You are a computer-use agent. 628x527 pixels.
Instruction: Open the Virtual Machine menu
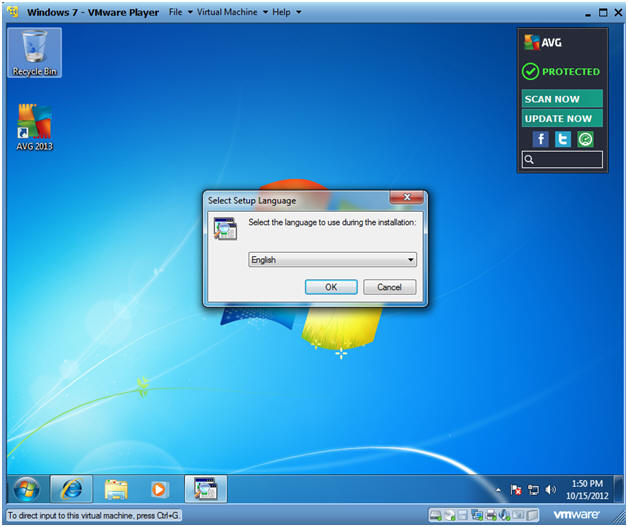coord(227,12)
